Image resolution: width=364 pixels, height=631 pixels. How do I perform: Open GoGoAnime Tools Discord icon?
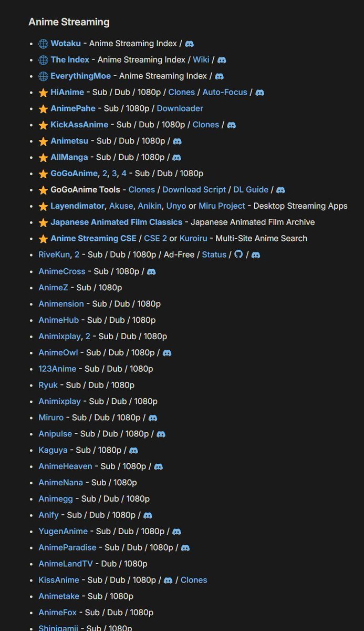click(x=280, y=190)
